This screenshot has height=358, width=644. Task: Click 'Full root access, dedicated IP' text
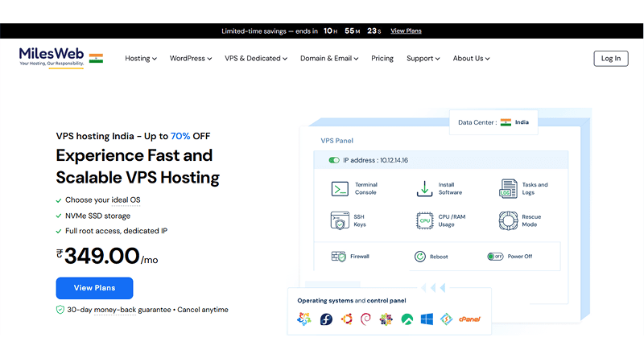116,231
